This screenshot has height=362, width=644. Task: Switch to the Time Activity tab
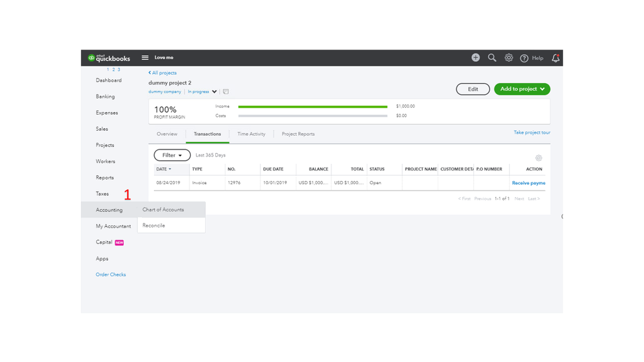point(251,134)
